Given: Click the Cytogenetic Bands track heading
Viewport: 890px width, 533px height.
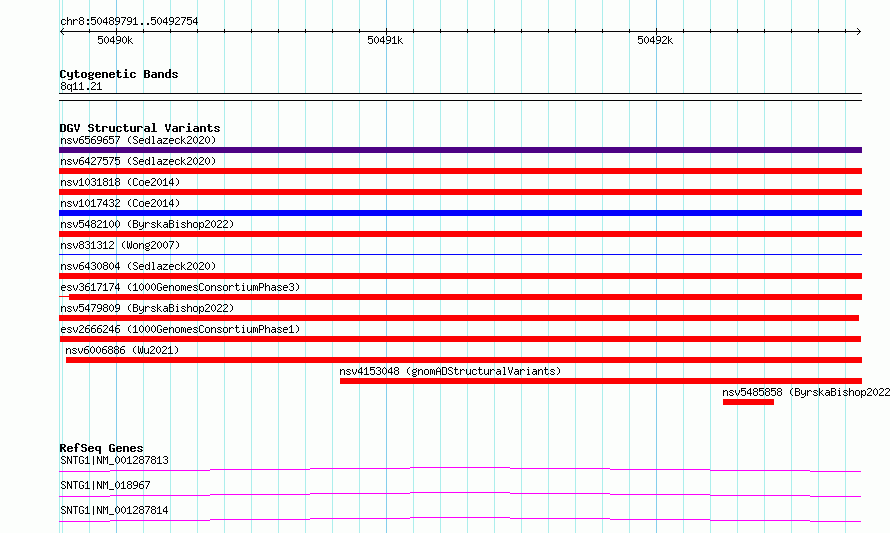Looking at the screenshot, I should click(x=119, y=74).
